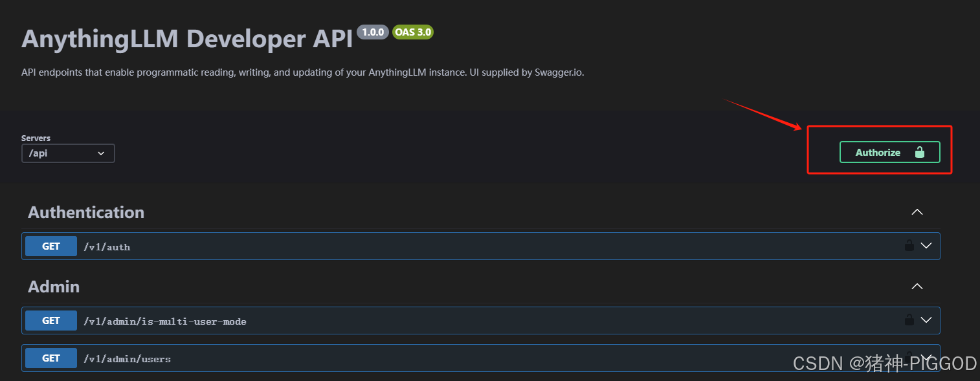The image size is (980, 381).
Task: Collapse the Admin section chevron
Action: [x=917, y=287]
